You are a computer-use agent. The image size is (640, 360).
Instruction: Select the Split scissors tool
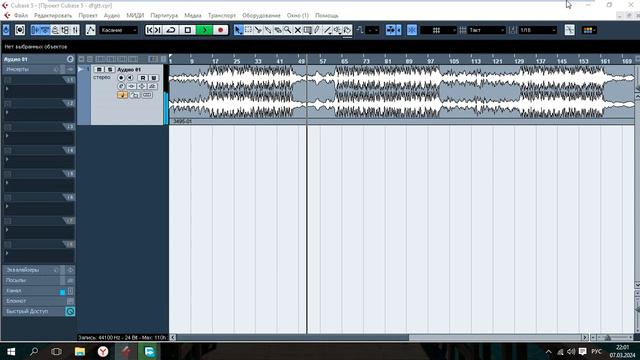coord(258,30)
